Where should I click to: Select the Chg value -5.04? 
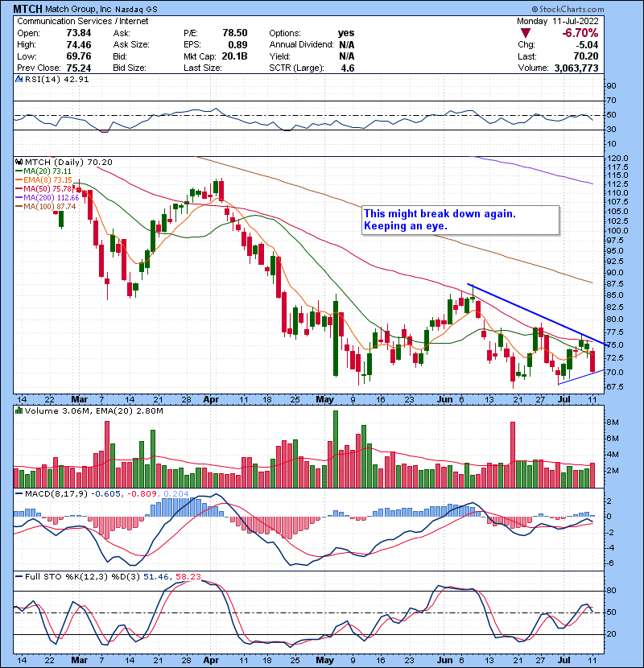click(588, 45)
